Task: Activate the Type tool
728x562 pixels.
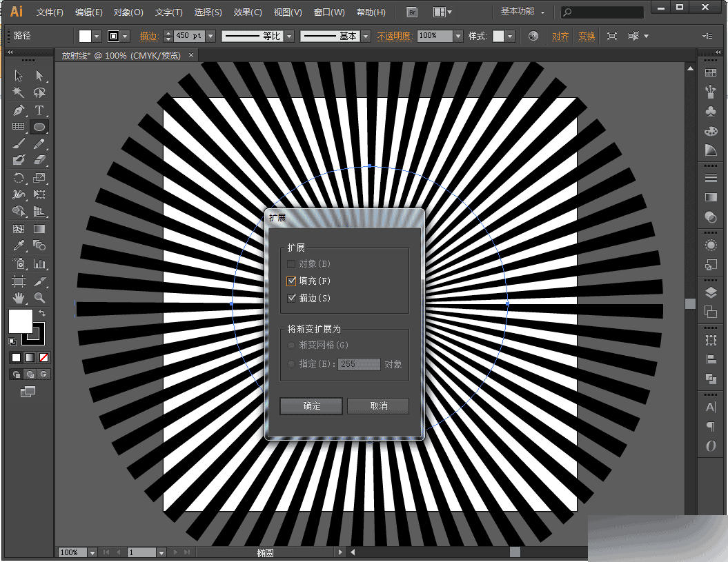Action: tap(39, 110)
